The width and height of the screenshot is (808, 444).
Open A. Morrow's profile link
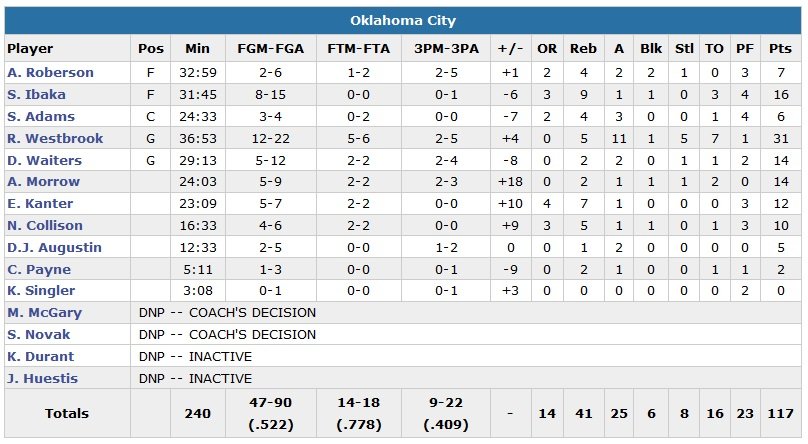44,182
